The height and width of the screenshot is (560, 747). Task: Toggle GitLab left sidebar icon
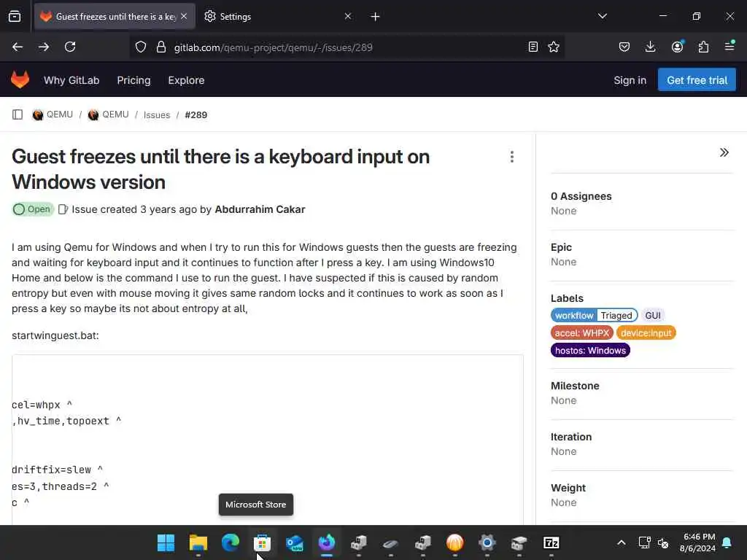[x=18, y=114]
